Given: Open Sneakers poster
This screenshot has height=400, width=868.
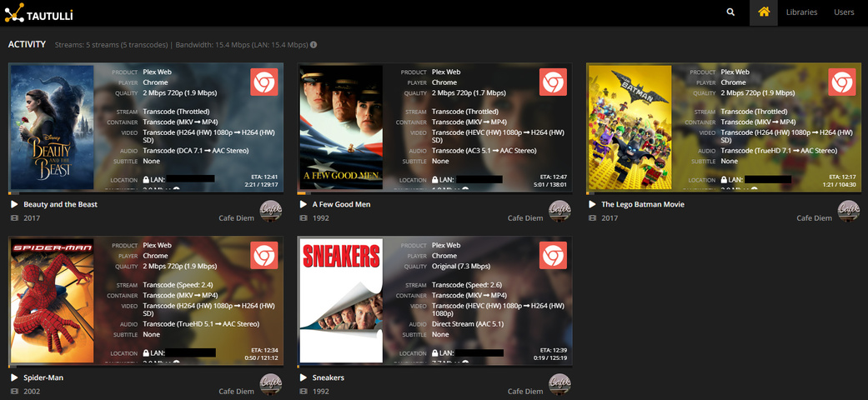Looking at the screenshot, I should 341,300.
